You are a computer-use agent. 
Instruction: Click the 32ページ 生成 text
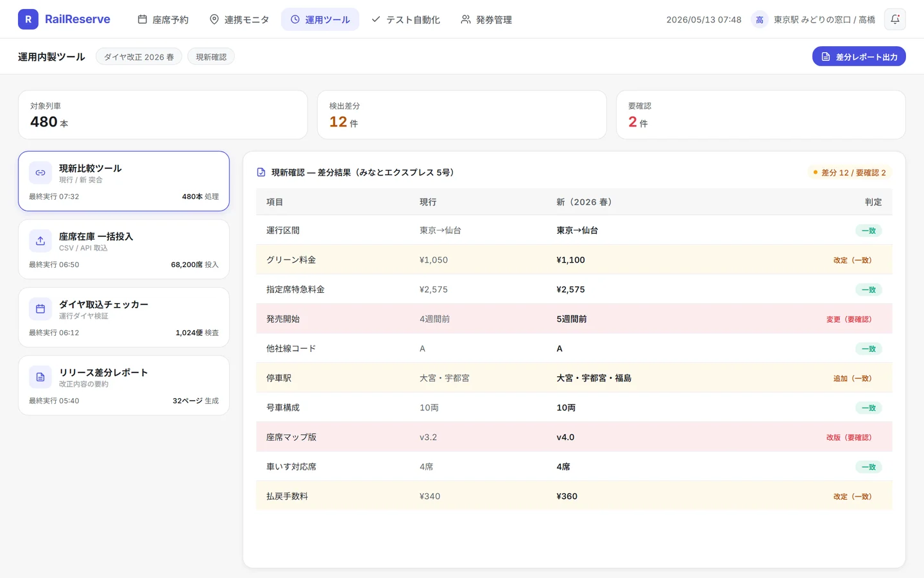[x=196, y=401]
